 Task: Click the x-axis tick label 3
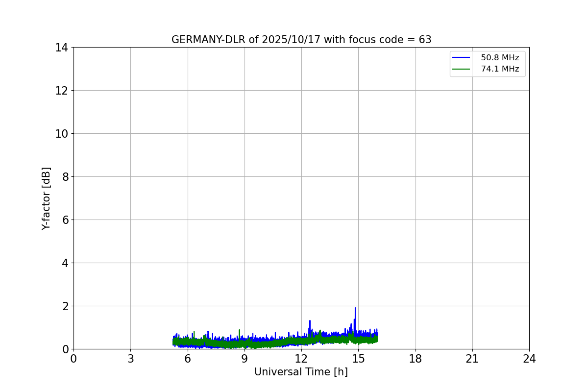(130, 359)
